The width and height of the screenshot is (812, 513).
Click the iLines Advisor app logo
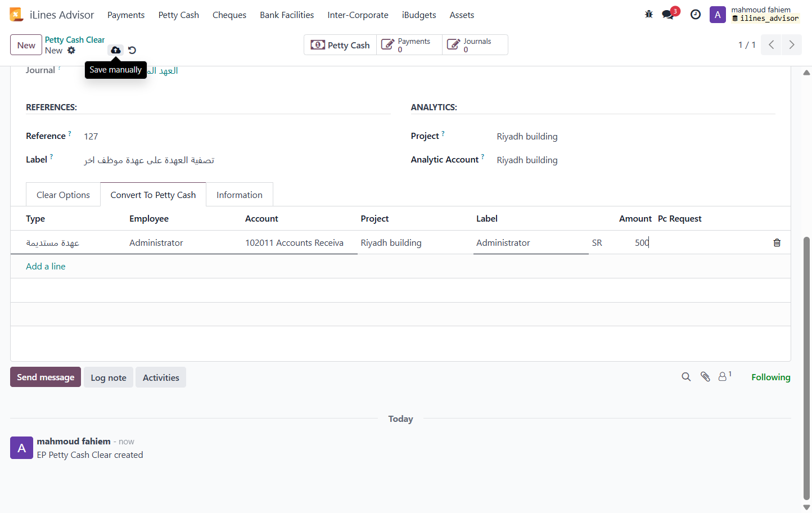click(x=16, y=15)
